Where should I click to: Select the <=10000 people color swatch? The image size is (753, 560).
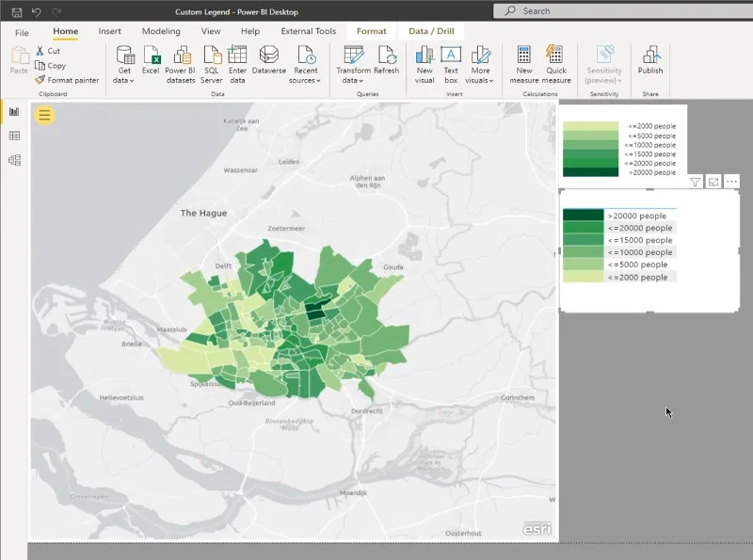click(583, 251)
